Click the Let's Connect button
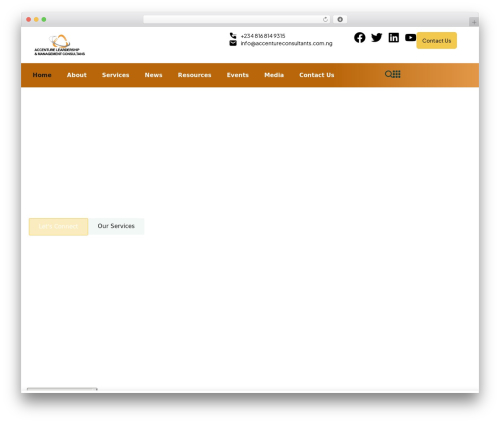500x423 pixels. 58,227
